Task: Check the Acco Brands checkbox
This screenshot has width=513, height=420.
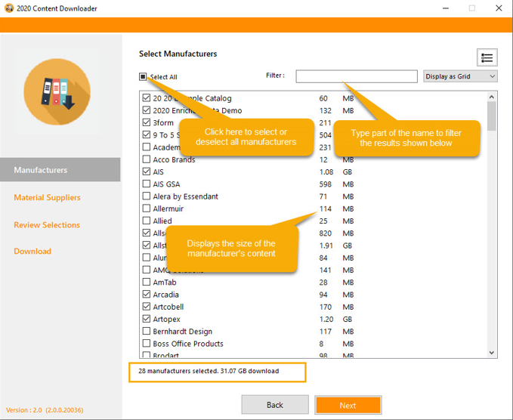Action: pos(147,159)
